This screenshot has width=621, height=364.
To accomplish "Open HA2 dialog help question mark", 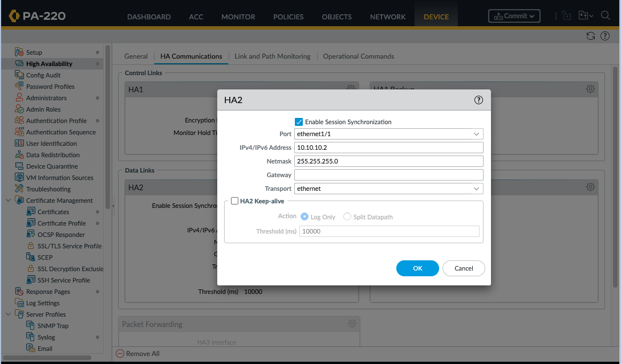I will [x=478, y=100].
